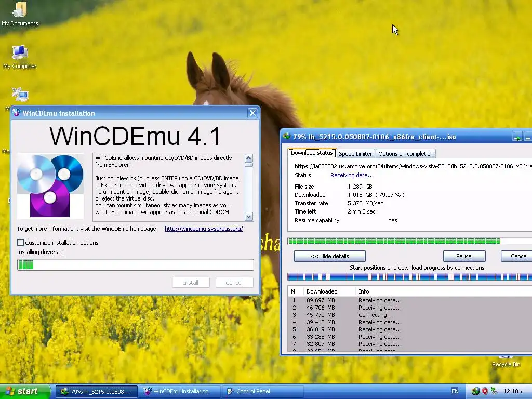Image resolution: width=532 pixels, height=399 pixels.
Task: Click the Hide details button
Action: point(330,256)
